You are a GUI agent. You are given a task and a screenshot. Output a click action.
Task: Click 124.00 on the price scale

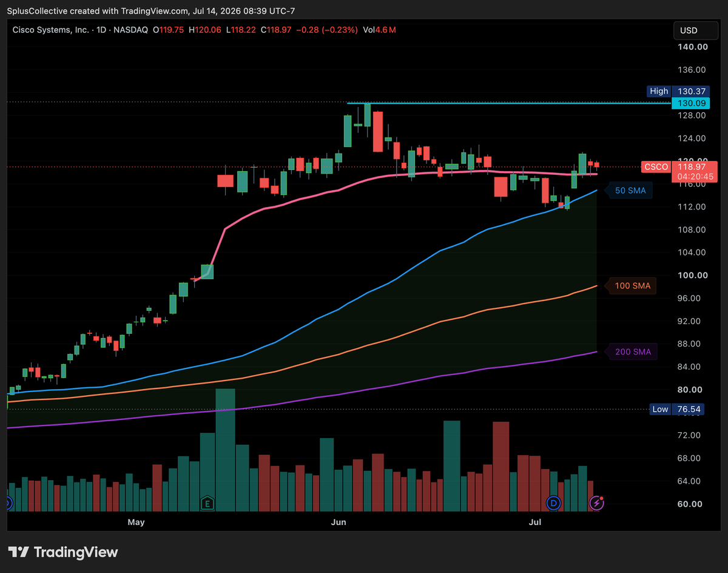[x=692, y=138]
